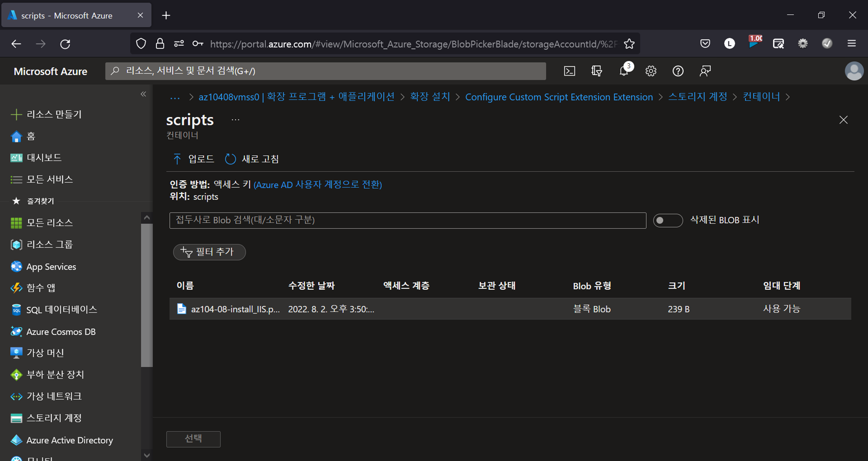Click 리소스 만들기 in sidebar
868x461 pixels.
tap(46, 114)
